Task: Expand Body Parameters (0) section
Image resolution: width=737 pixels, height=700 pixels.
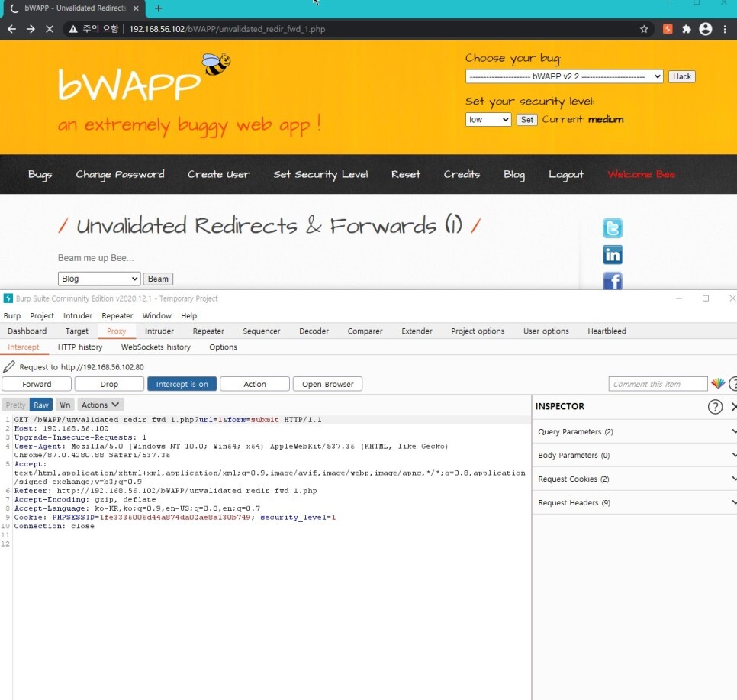Action: pyautogui.click(x=635, y=455)
